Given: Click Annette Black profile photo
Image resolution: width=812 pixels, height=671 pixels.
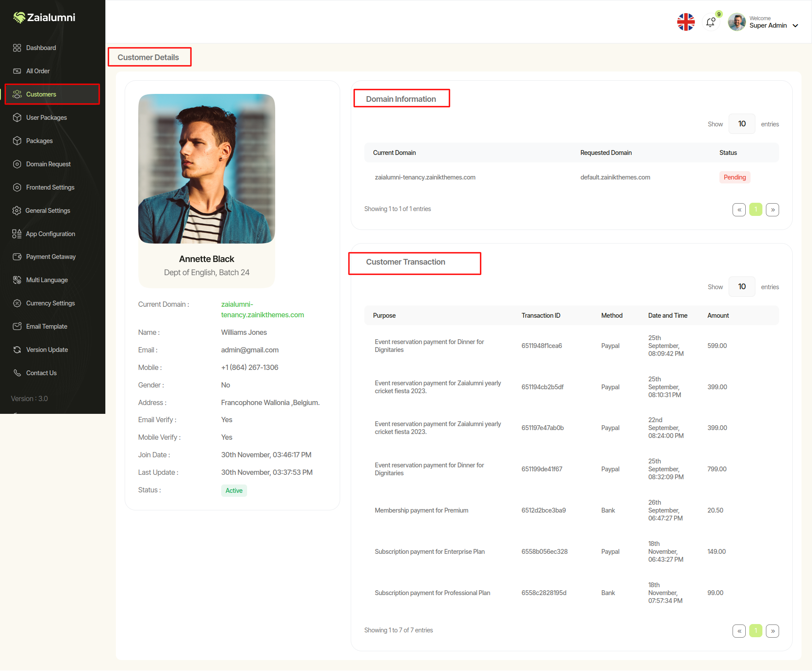Looking at the screenshot, I should tap(207, 169).
